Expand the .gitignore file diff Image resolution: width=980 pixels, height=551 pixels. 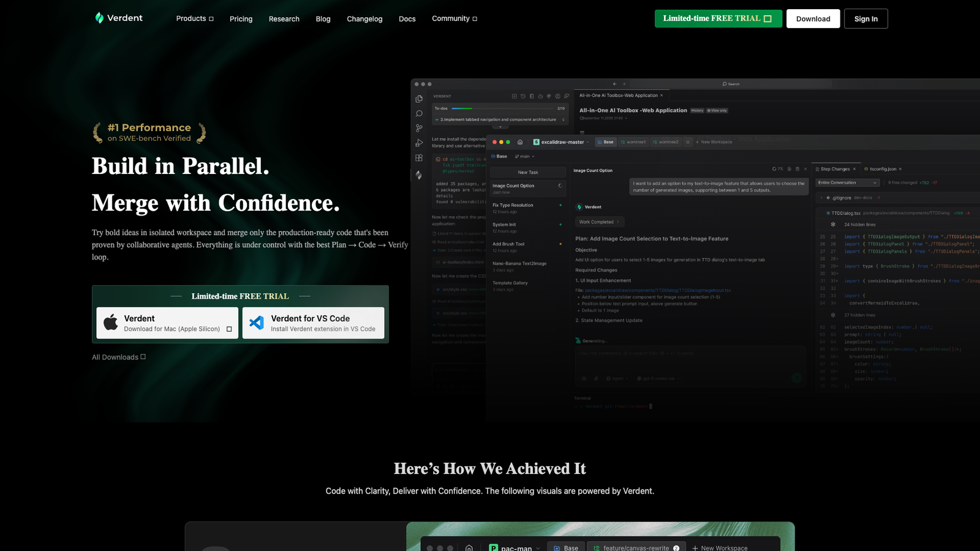(x=821, y=198)
